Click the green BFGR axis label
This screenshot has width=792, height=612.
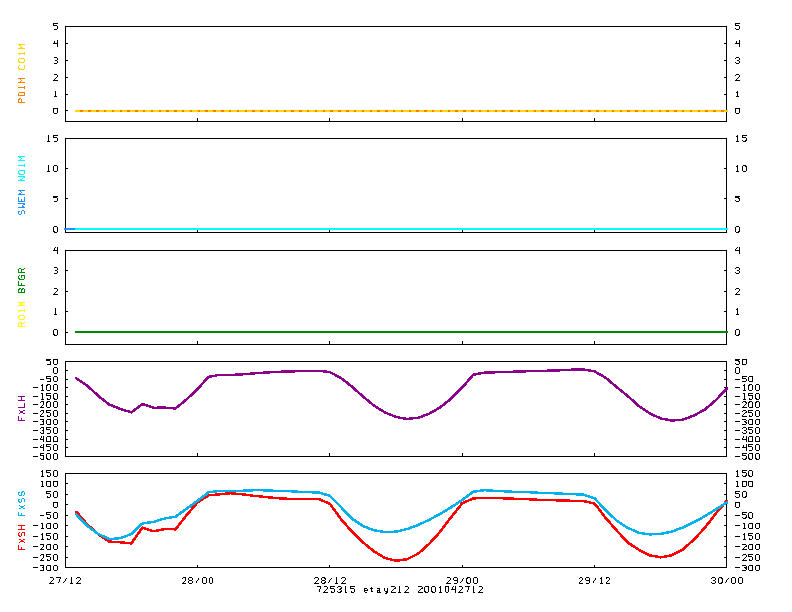(21, 281)
